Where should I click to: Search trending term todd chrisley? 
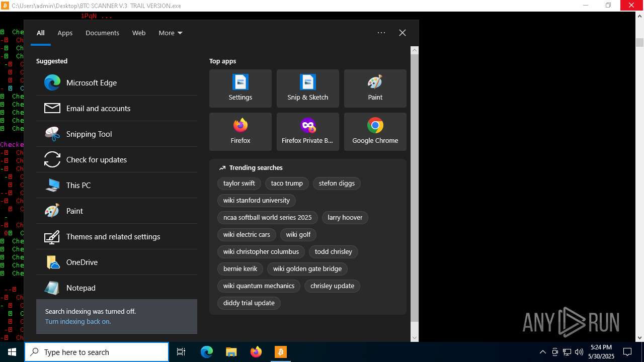click(334, 252)
